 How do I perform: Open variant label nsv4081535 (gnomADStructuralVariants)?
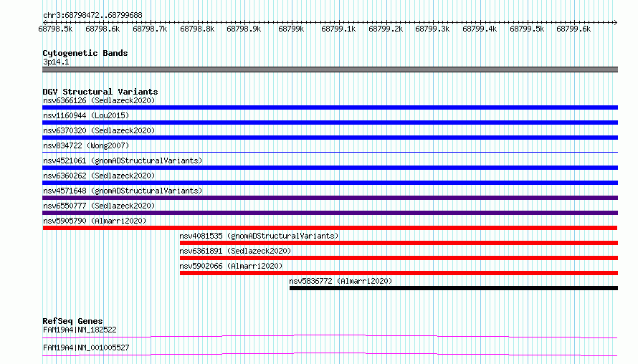click(259, 236)
